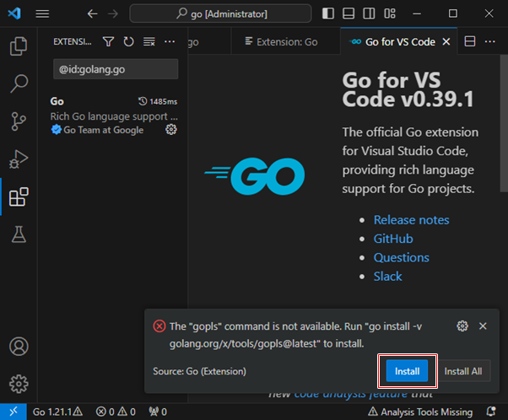Click the editor vertical scrollbar

coord(504,123)
